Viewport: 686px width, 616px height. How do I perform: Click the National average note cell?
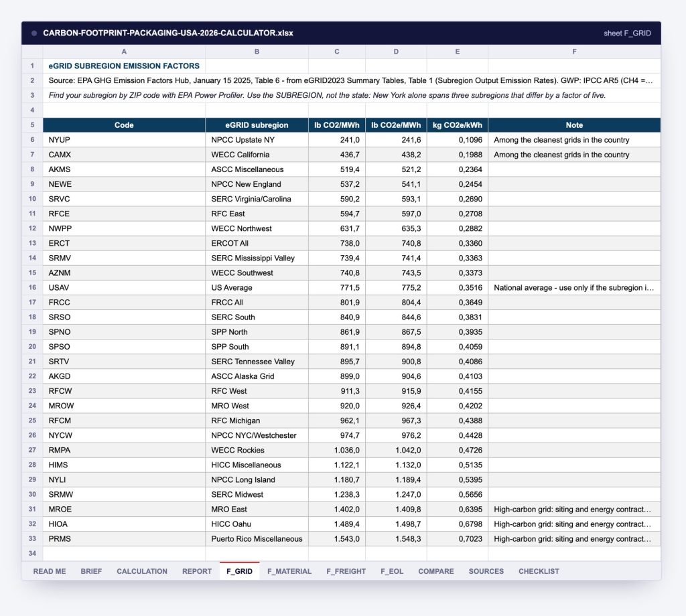pos(574,288)
